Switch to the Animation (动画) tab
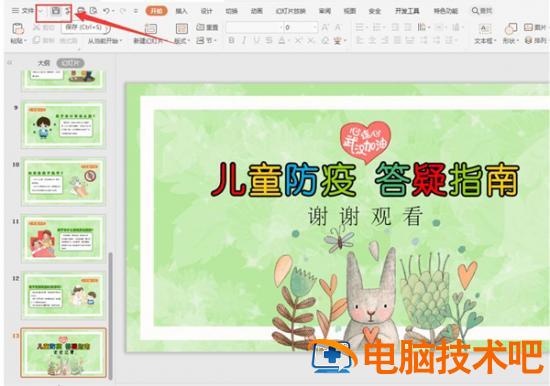This screenshot has width=550, height=386. (256, 11)
